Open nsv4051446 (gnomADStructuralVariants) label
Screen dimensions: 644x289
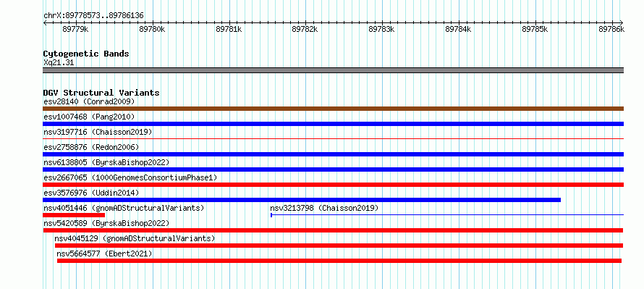pos(124,208)
